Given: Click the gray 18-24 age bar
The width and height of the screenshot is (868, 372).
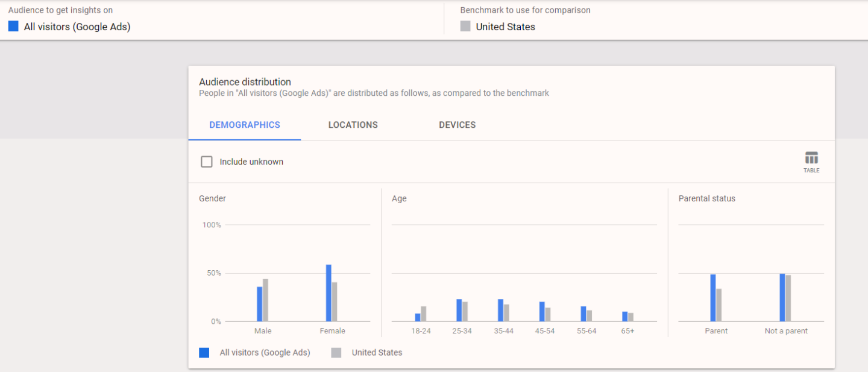Looking at the screenshot, I should coord(423,314).
